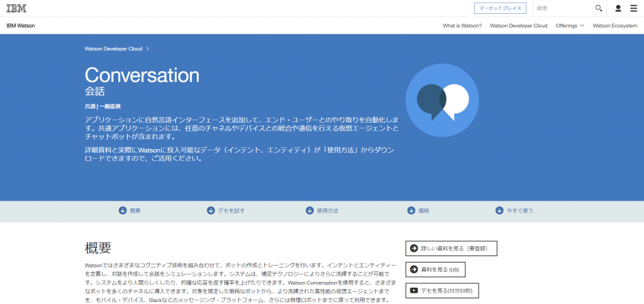
Task: Click 資料を見る (US) button
Action: (435, 269)
